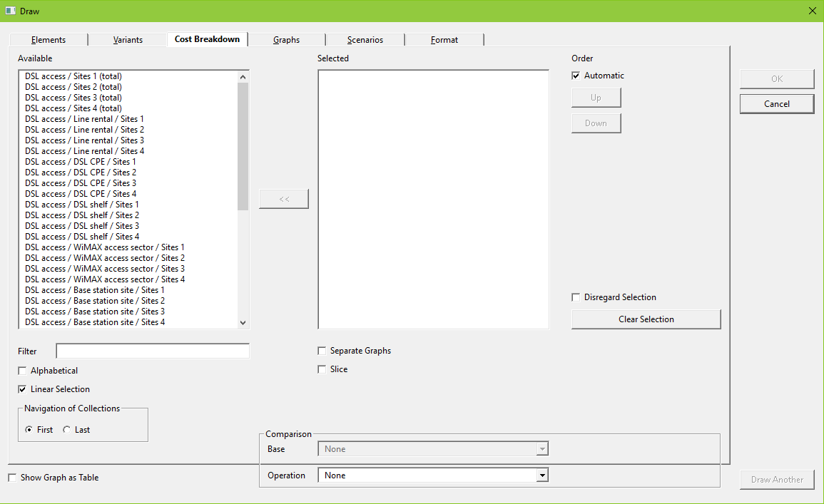Click inside the Filter text field
This screenshot has height=504, width=824.
[153, 351]
